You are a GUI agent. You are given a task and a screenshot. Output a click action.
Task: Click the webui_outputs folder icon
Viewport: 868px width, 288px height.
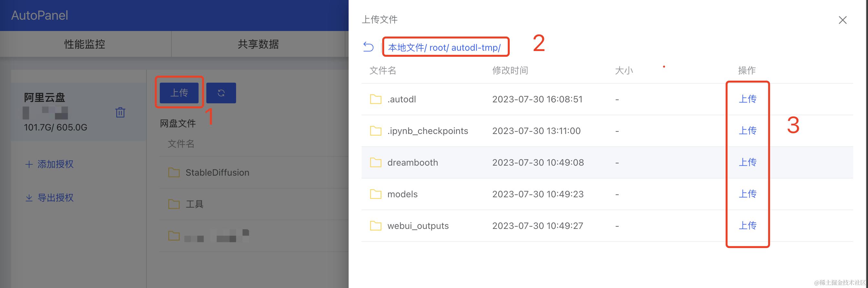(x=375, y=226)
